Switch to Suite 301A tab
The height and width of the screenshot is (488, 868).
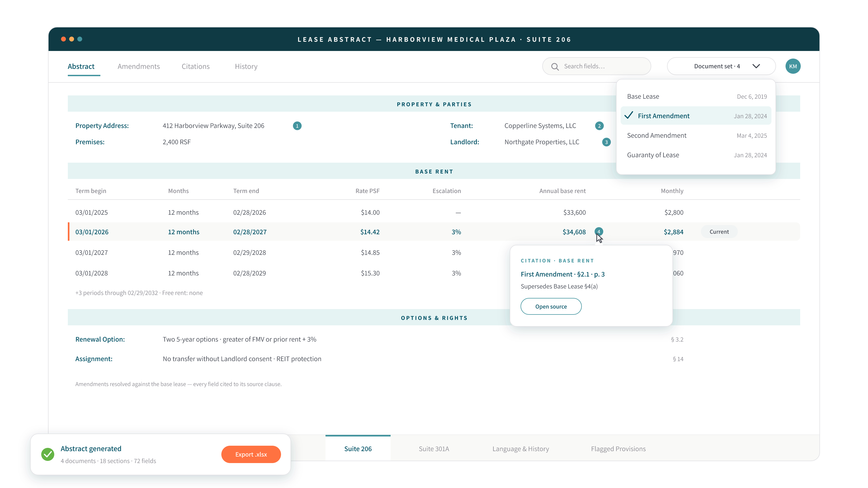[434, 449]
